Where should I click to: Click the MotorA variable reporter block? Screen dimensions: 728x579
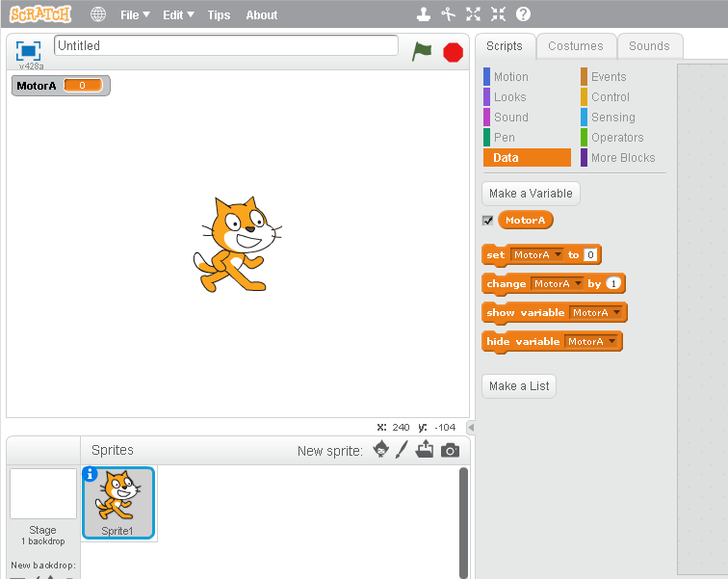coord(525,220)
